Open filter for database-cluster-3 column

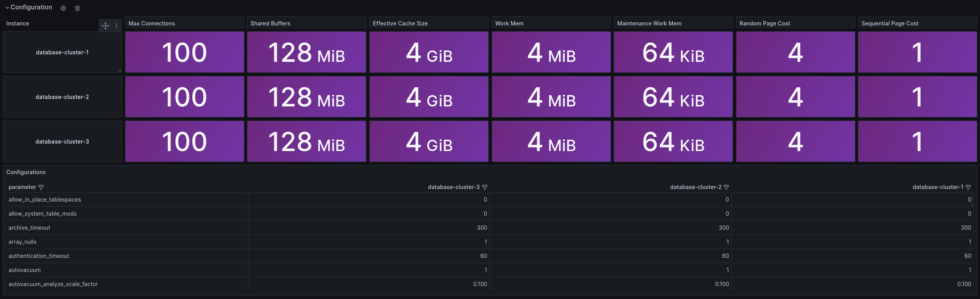point(485,187)
